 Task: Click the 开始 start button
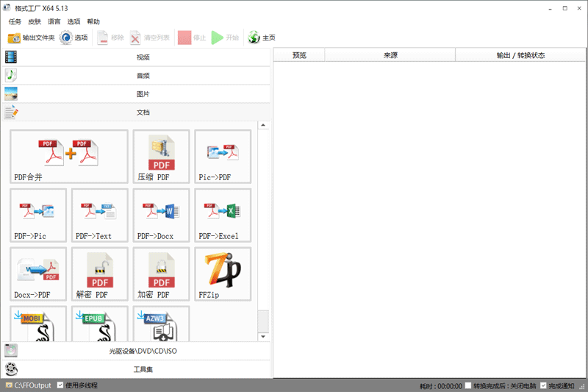(x=225, y=38)
